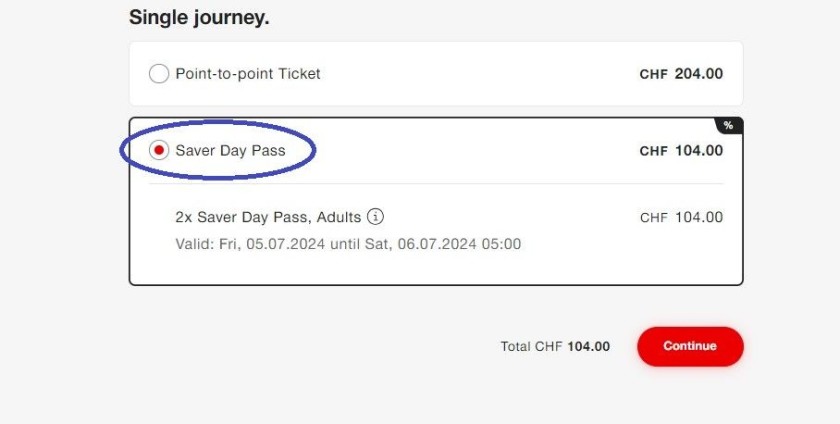Image resolution: width=840 pixels, height=424 pixels.
Task: Click the Total CHF 104.00 summary
Action: 555,347
